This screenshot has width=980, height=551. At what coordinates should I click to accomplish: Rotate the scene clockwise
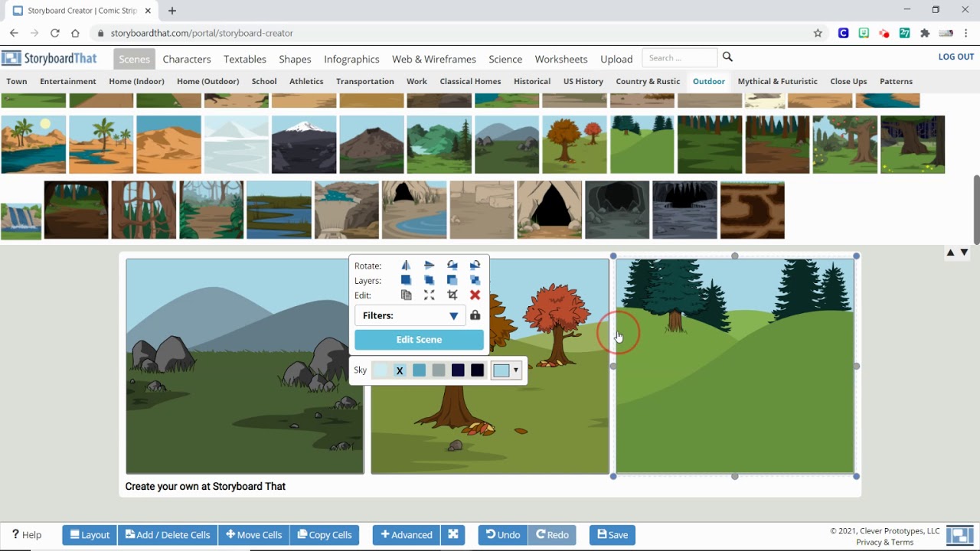tap(475, 266)
